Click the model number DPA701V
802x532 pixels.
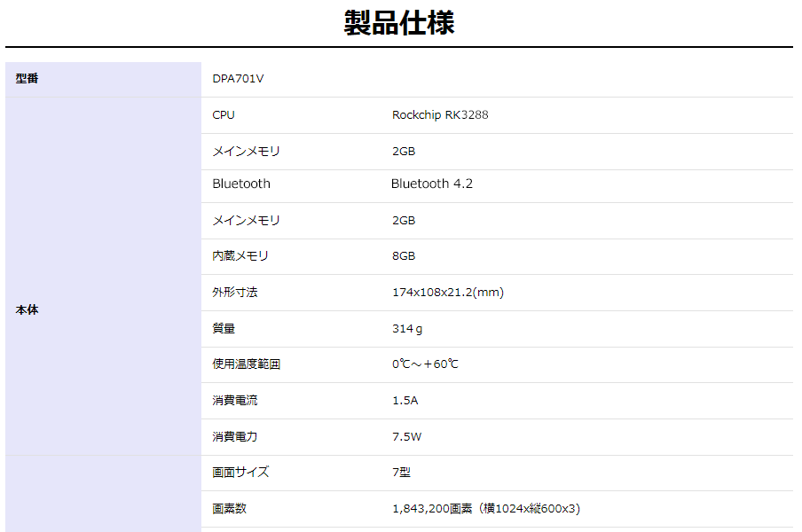click(238, 79)
